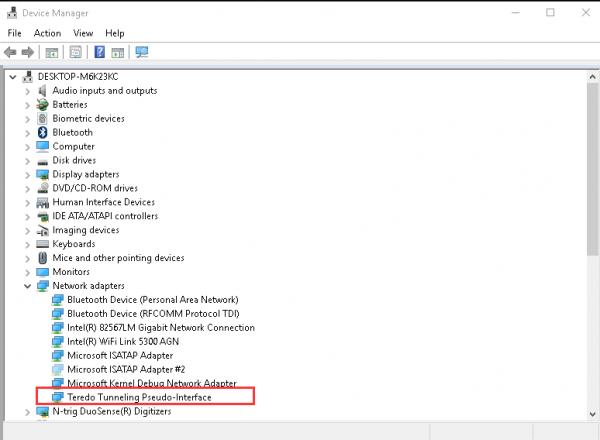Viewport: 600px width, 440px height.
Task: Select Intel(R) 82567LM Gigabit Network Connection
Action: coord(161,328)
